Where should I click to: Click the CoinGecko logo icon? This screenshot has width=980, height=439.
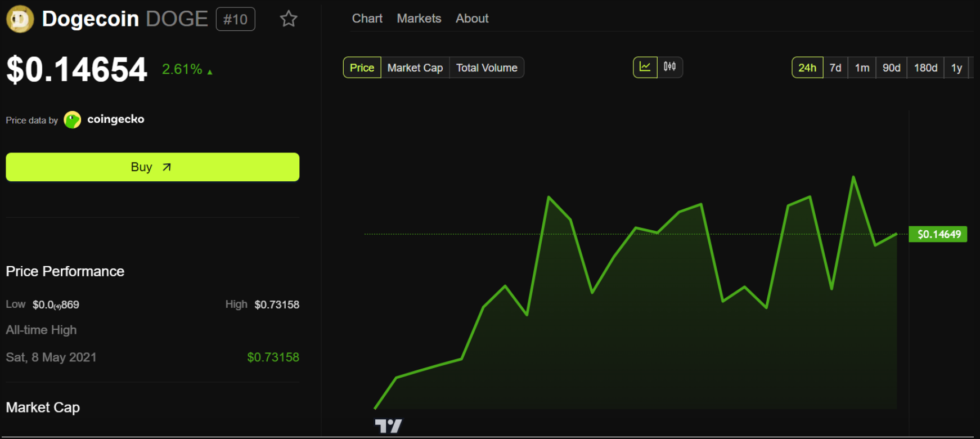(73, 120)
